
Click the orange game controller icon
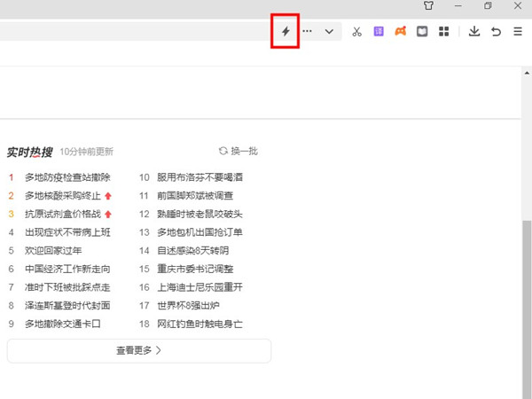click(401, 32)
